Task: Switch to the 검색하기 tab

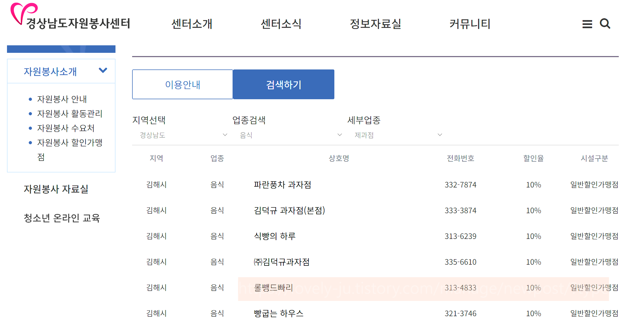Action: point(284,84)
